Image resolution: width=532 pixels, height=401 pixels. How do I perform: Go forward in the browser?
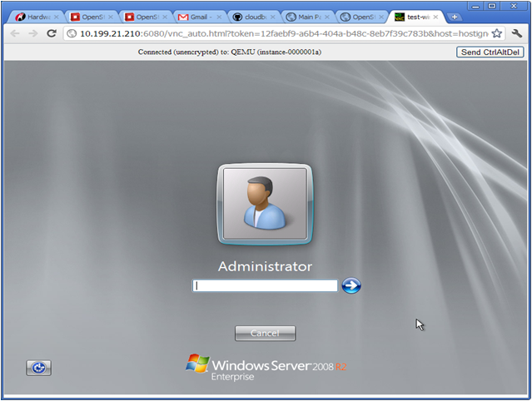pos(33,33)
